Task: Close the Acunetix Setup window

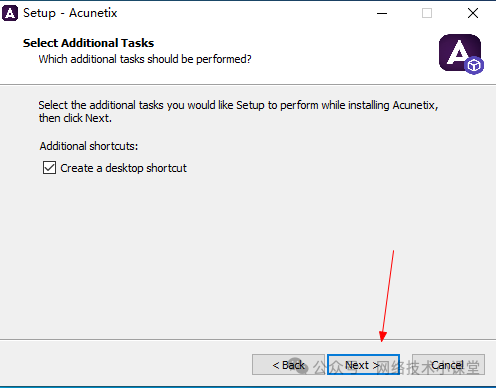Action: pyautogui.click(x=473, y=13)
